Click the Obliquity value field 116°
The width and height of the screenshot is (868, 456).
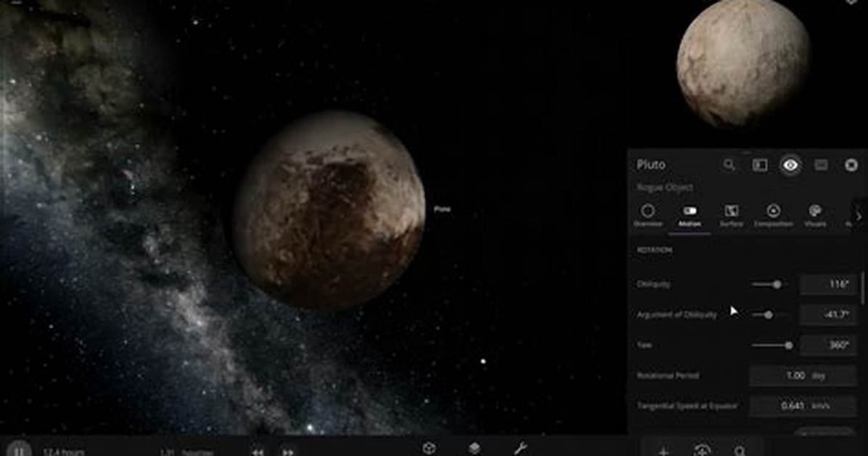coord(827,284)
